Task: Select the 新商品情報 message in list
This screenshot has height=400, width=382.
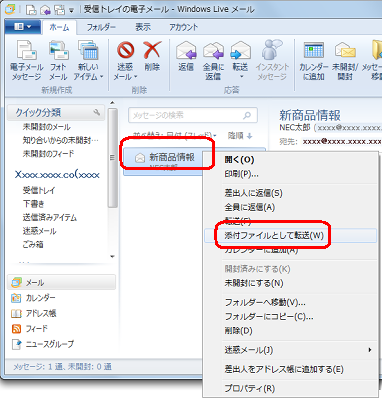Action: (163, 161)
